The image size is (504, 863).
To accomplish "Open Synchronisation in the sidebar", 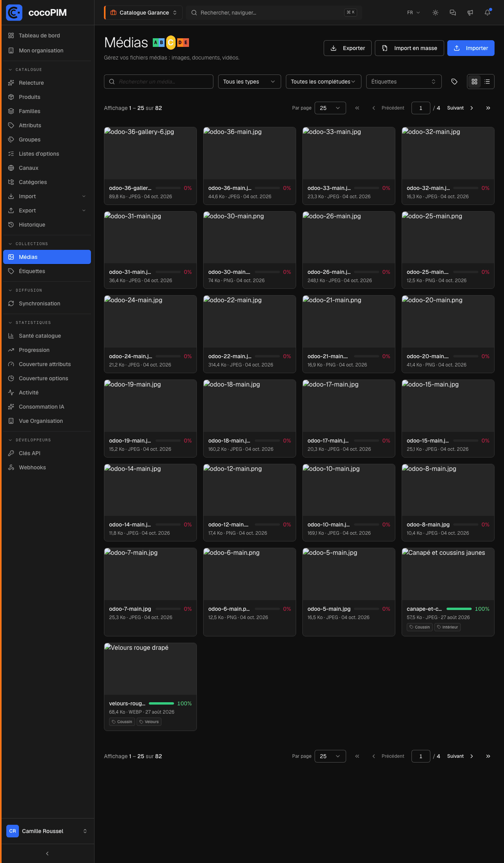I will tap(47, 303).
